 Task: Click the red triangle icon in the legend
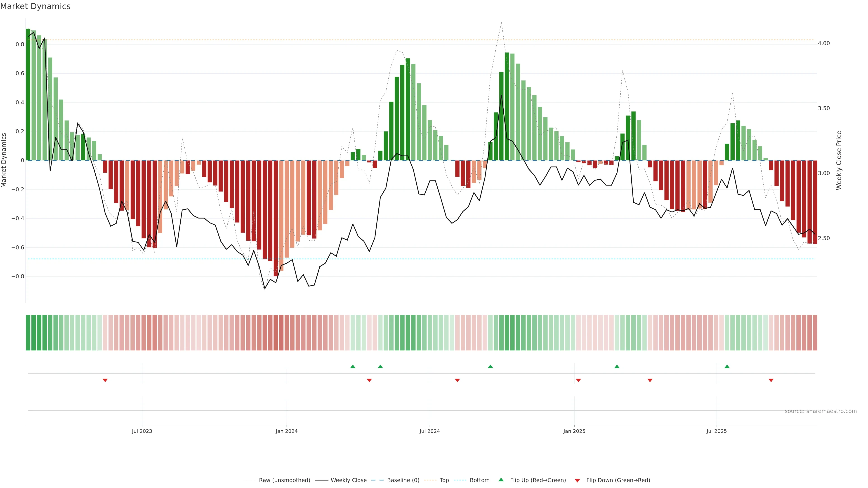(x=577, y=481)
